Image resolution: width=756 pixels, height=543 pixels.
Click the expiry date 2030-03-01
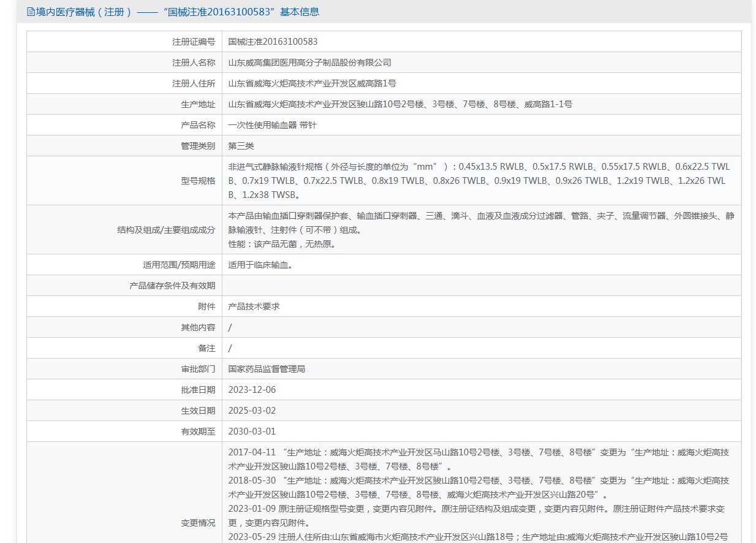[252, 431]
